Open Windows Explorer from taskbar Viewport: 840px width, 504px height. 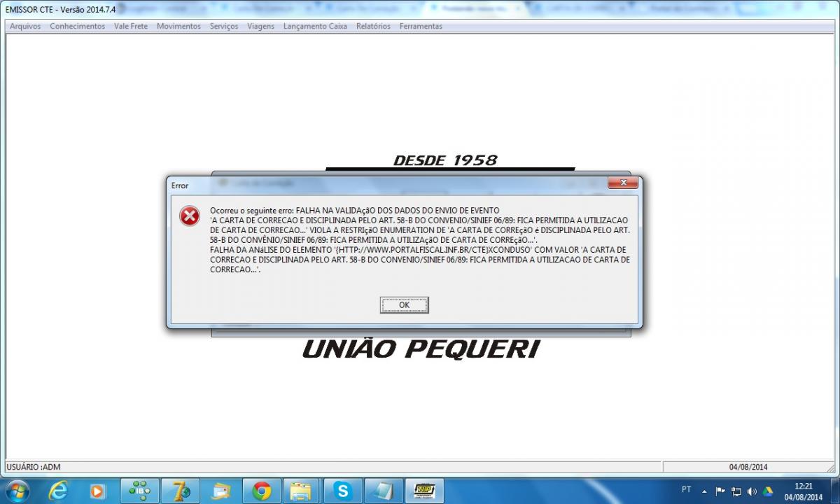302,491
